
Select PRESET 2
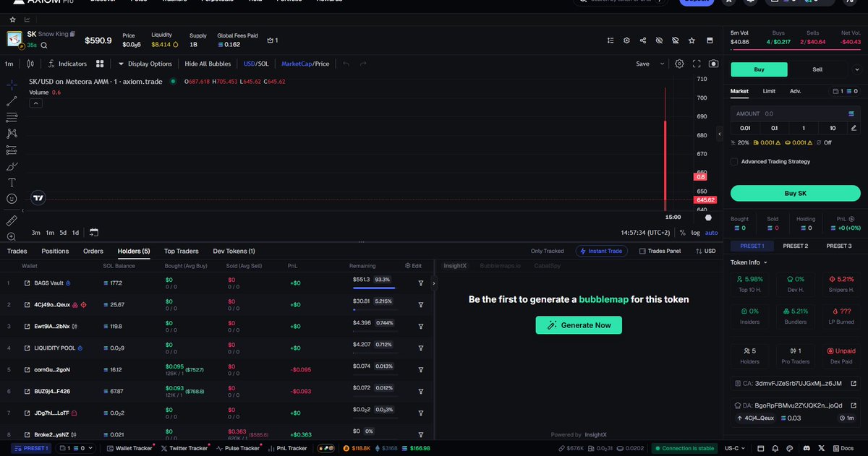[x=795, y=246]
